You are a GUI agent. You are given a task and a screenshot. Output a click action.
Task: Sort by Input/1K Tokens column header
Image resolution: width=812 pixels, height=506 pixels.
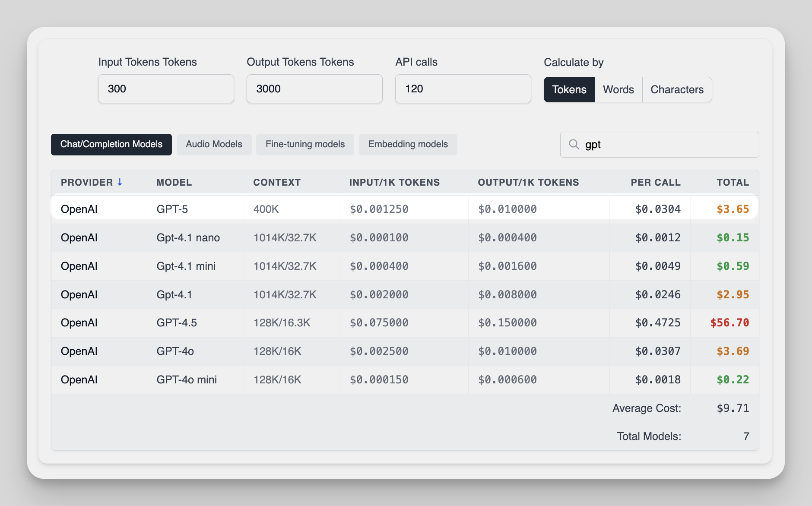394,182
